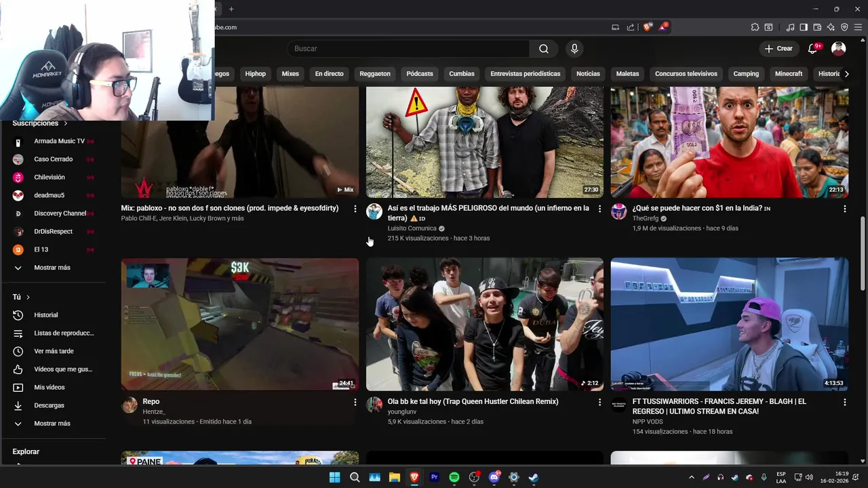Select the En directo filter chip
The height and width of the screenshot is (488, 868).
pyautogui.click(x=329, y=74)
